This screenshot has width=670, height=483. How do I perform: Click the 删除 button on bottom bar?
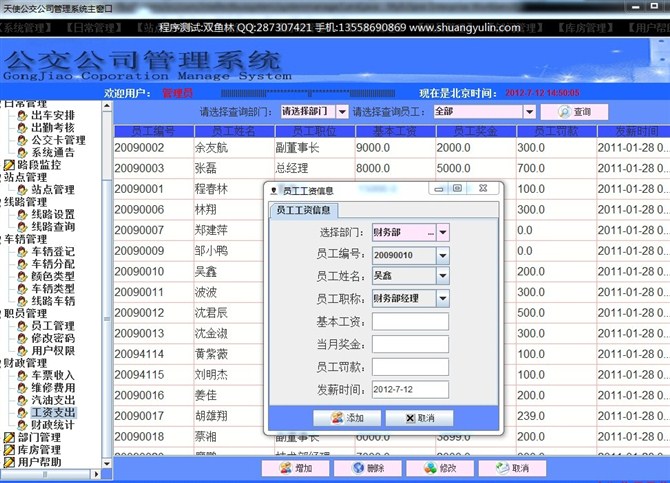click(x=368, y=468)
